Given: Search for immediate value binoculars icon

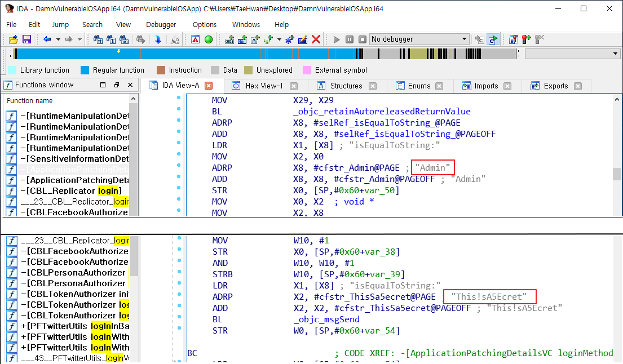Looking at the screenshot, I should click(98, 39).
